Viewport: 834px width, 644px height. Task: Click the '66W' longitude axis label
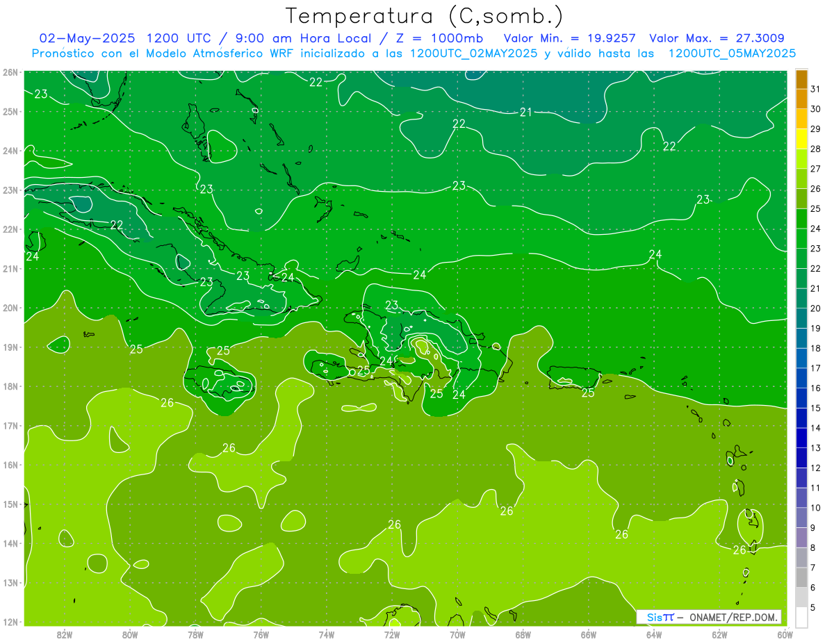[588, 634]
